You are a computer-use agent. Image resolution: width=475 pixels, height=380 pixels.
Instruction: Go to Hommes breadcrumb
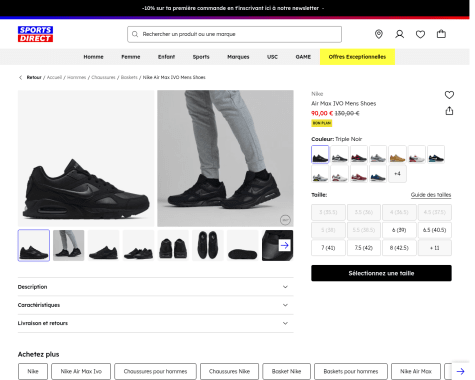point(77,77)
